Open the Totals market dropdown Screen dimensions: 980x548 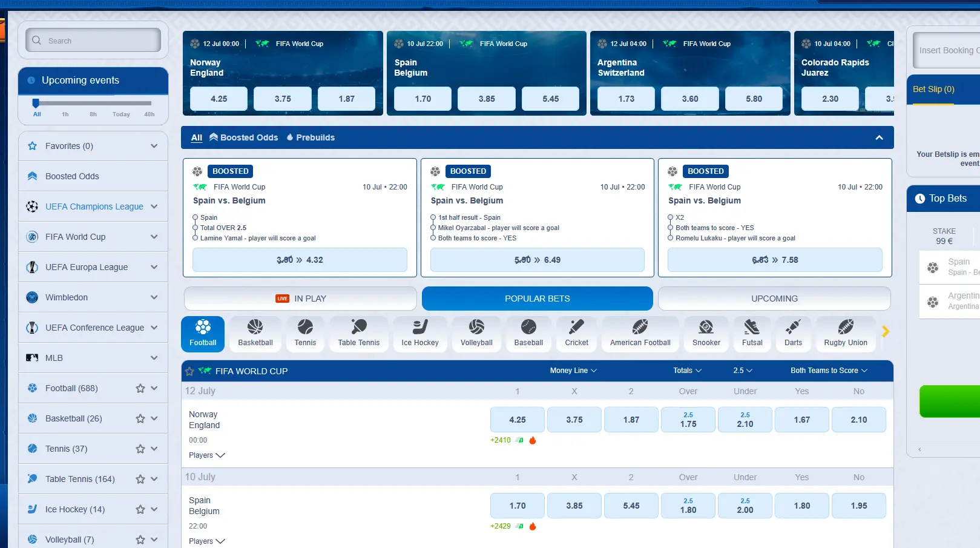pos(688,371)
